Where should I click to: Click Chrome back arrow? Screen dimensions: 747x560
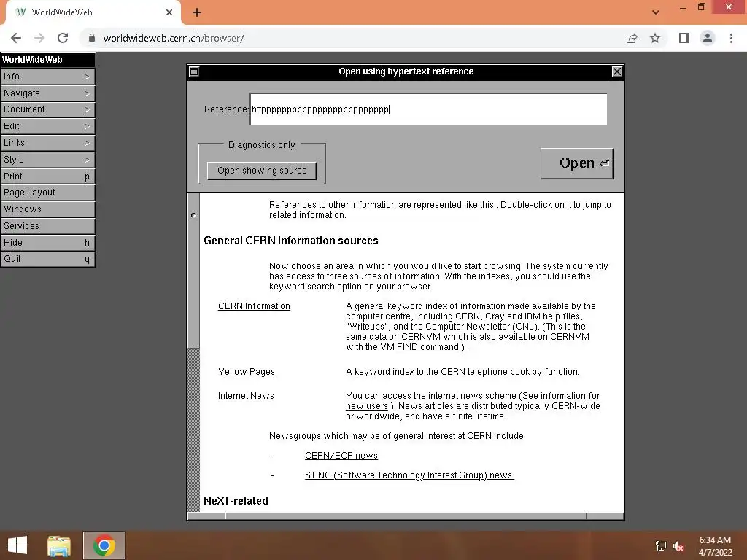(16, 38)
